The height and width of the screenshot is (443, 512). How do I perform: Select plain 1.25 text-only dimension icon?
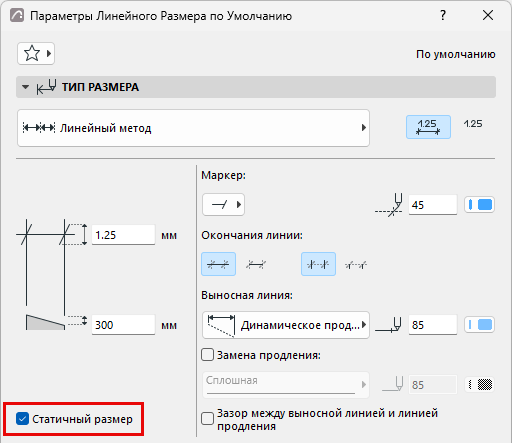point(473,124)
